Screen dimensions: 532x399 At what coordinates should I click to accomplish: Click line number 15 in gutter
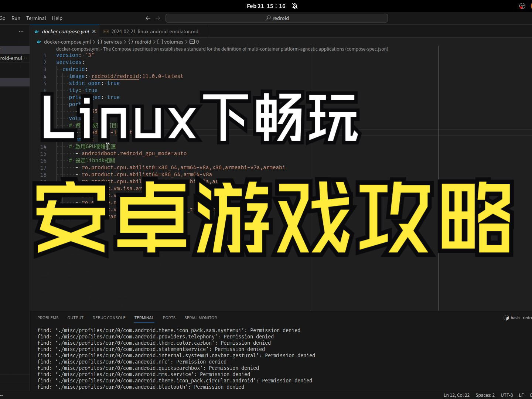pyautogui.click(x=44, y=154)
